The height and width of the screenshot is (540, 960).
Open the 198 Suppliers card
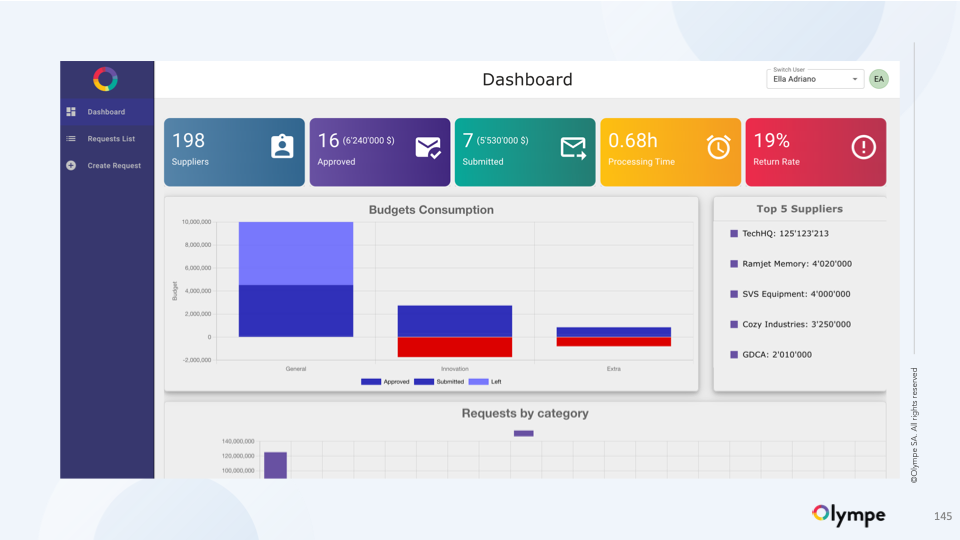point(234,152)
